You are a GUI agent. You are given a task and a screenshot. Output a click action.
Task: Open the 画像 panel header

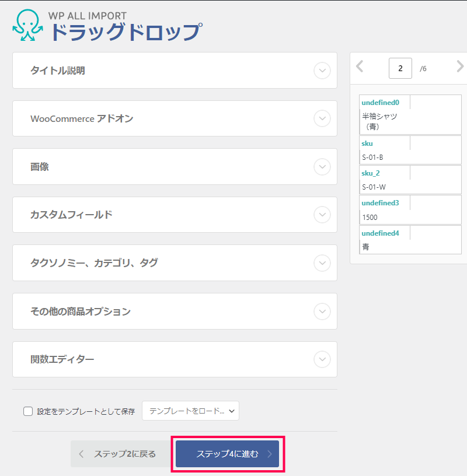point(175,167)
